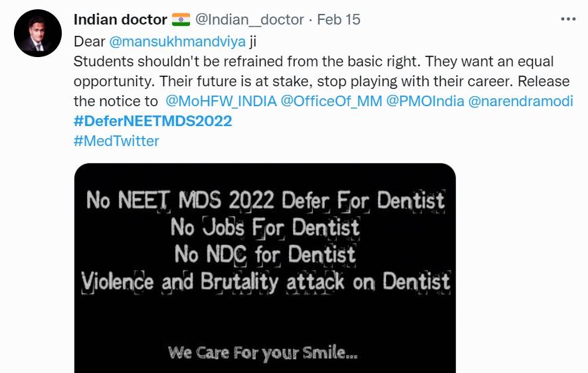Click "No NDC for Dentist" image text

265,254
